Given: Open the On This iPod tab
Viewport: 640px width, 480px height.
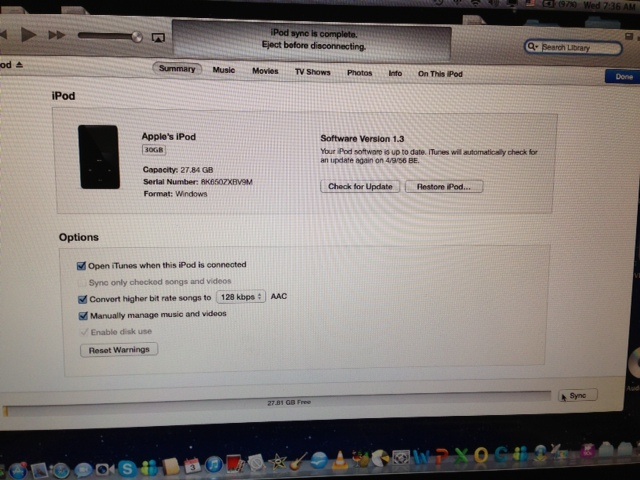Looking at the screenshot, I should 440,74.
